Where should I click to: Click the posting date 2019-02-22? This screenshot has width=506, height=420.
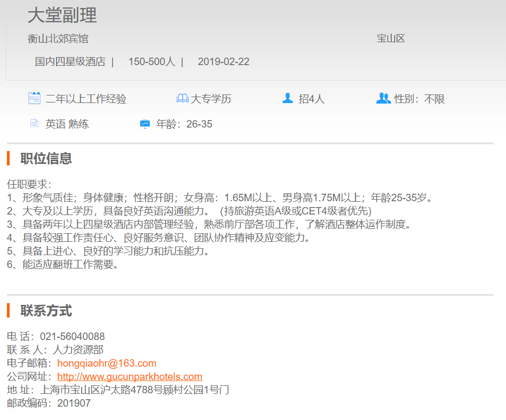click(223, 62)
